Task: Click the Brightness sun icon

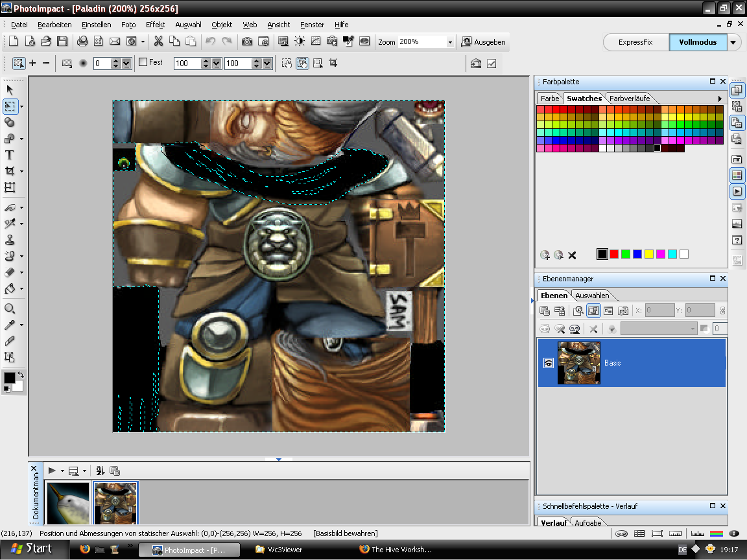Action: (300, 41)
